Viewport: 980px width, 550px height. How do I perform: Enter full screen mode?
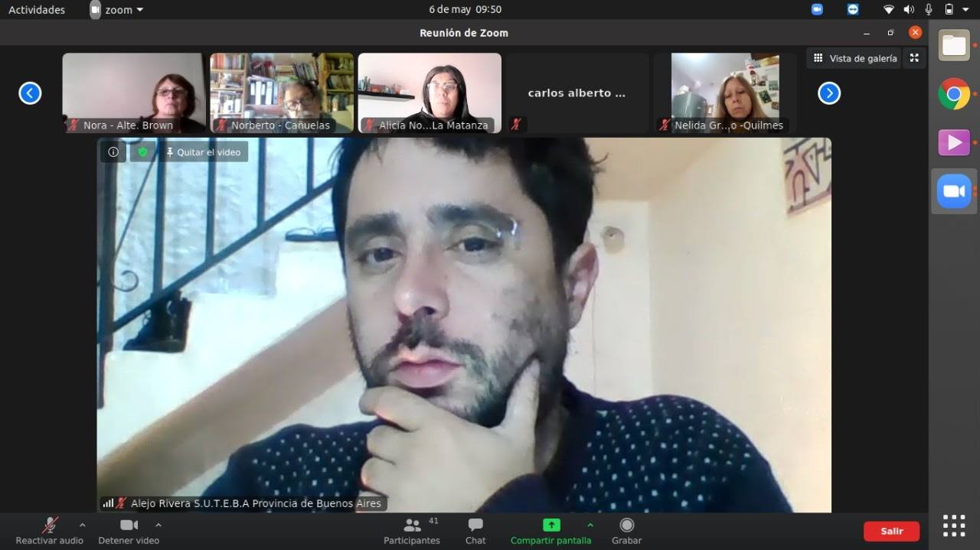pyautogui.click(x=914, y=58)
